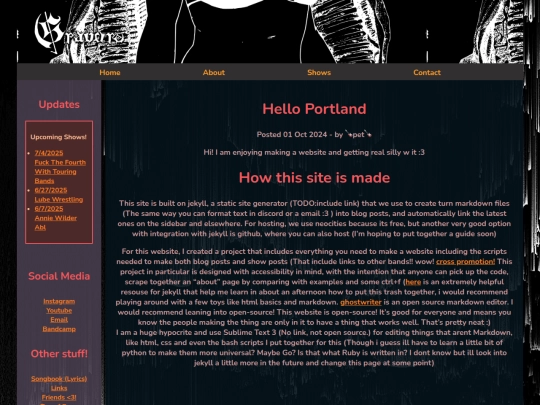Click the 'Other stuff!' sidebar heading
Image resolution: width=540 pixels, height=405 pixels.
point(59,354)
